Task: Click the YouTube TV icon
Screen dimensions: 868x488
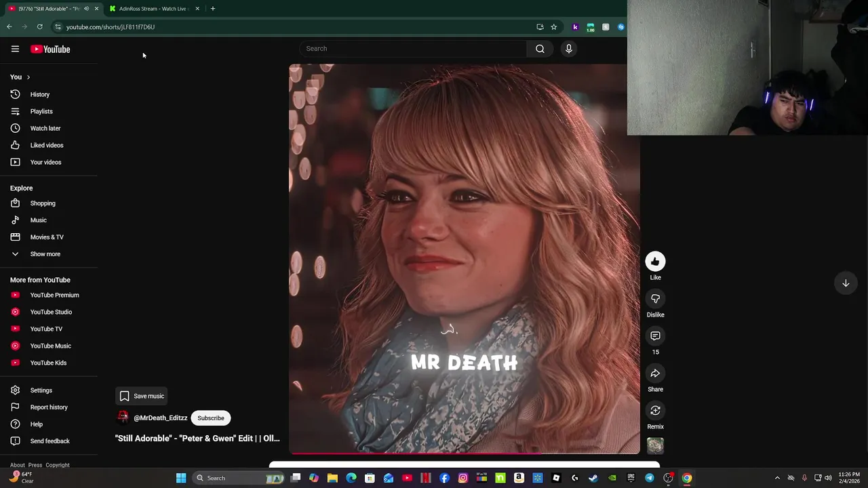Action: (15, 329)
